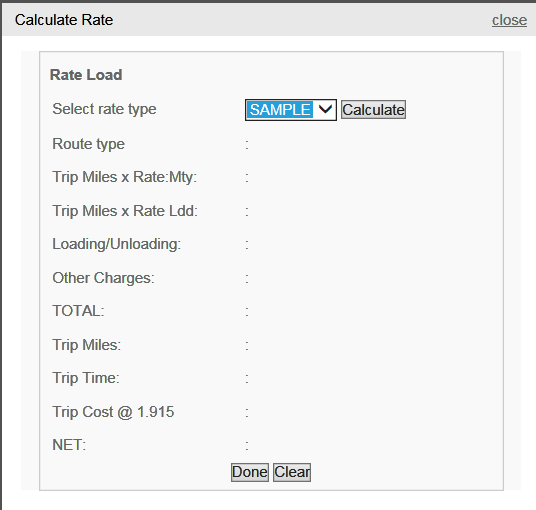Click the Route type label
536x510 pixels.
click(89, 144)
